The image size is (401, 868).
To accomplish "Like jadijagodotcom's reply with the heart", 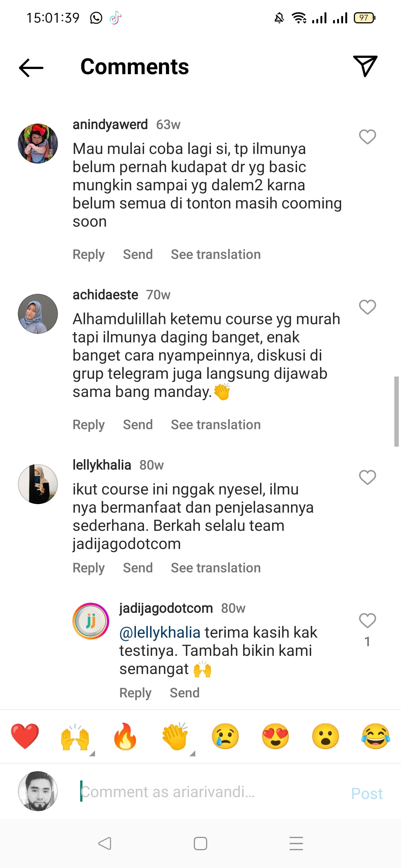I will [368, 621].
